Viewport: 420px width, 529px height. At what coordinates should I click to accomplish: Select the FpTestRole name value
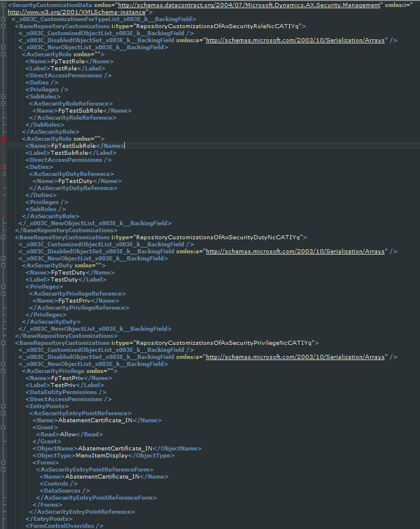[x=67, y=62]
